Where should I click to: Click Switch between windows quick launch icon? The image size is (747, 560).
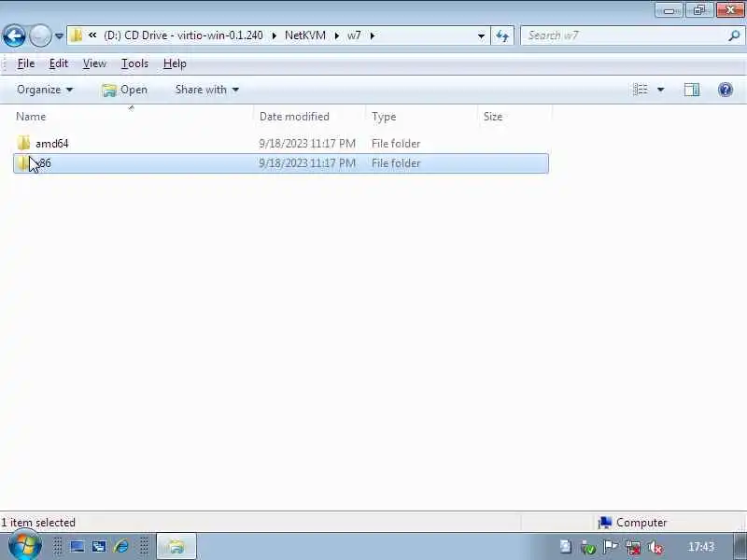(x=99, y=547)
